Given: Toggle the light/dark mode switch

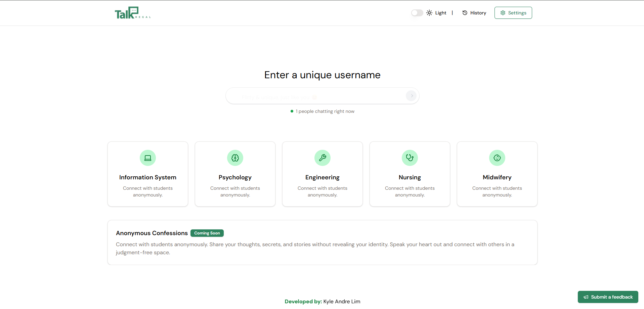Looking at the screenshot, I should coord(417,13).
